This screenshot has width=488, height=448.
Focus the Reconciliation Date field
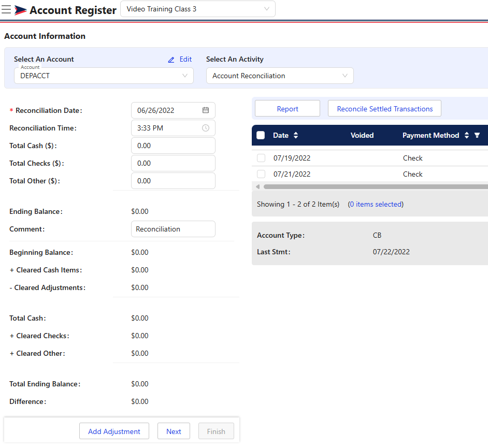(173, 110)
